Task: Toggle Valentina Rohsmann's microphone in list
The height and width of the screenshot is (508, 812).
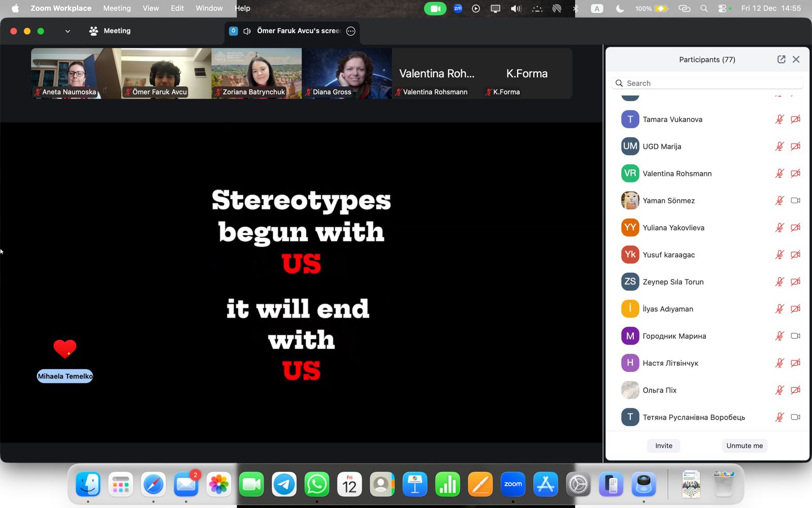Action: (780, 173)
